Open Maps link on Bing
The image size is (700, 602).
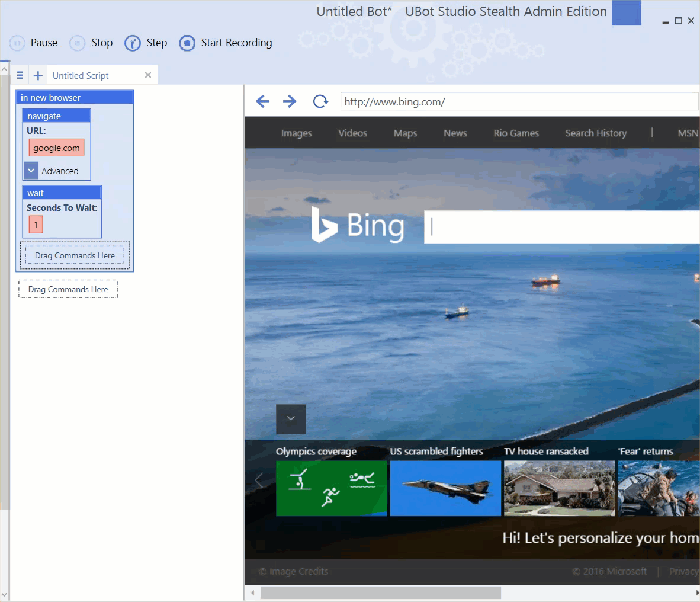tap(405, 133)
